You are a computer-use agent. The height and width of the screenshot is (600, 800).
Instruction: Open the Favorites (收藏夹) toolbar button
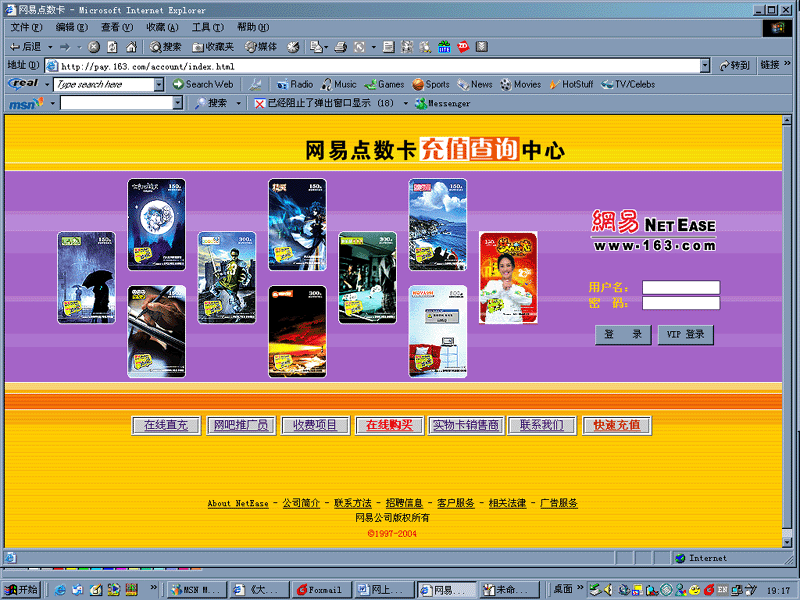click(x=213, y=47)
